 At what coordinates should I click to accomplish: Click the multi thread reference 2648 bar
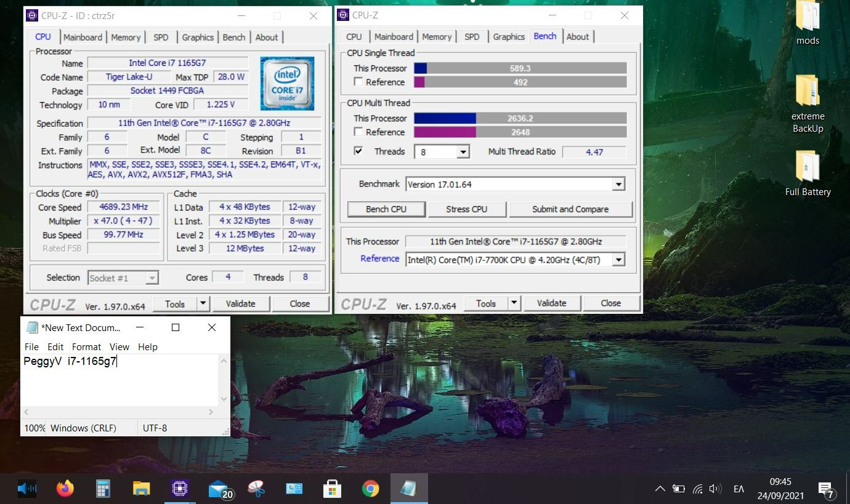pyautogui.click(x=520, y=132)
